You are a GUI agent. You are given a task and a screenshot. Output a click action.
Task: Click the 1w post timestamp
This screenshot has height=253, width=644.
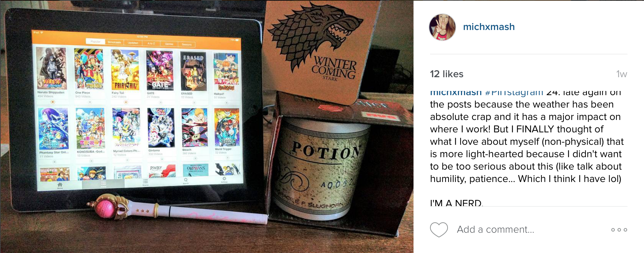pyautogui.click(x=622, y=74)
